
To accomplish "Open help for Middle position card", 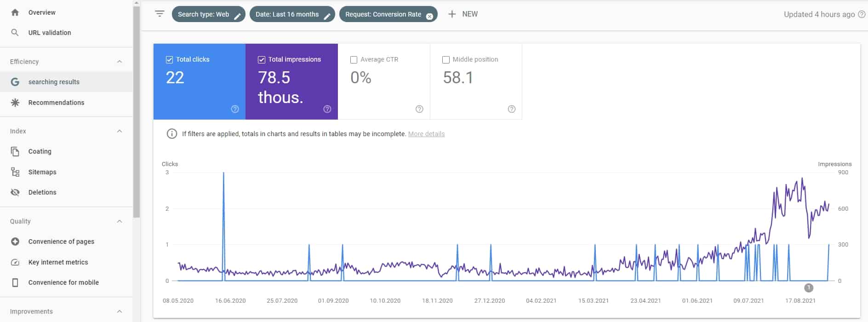I will pyautogui.click(x=511, y=109).
